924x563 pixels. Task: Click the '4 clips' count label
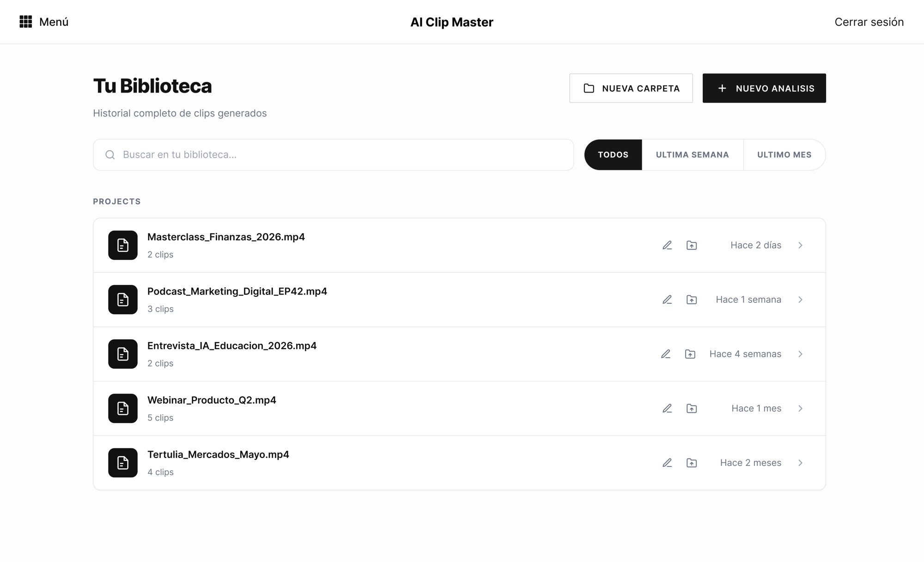[x=160, y=472]
